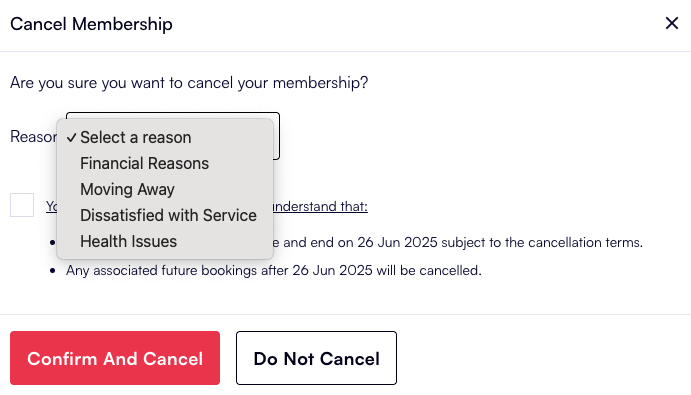Click the Reason field label
Screen dimensions: 691x395
click(x=33, y=137)
